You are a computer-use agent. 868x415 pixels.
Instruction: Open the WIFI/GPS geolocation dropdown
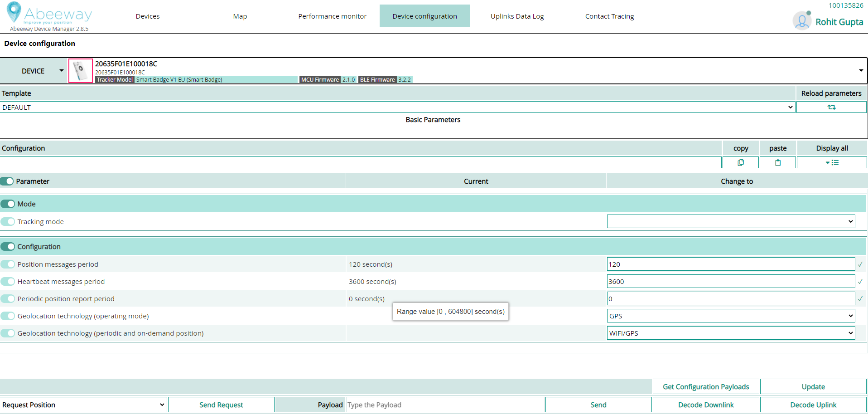point(731,333)
